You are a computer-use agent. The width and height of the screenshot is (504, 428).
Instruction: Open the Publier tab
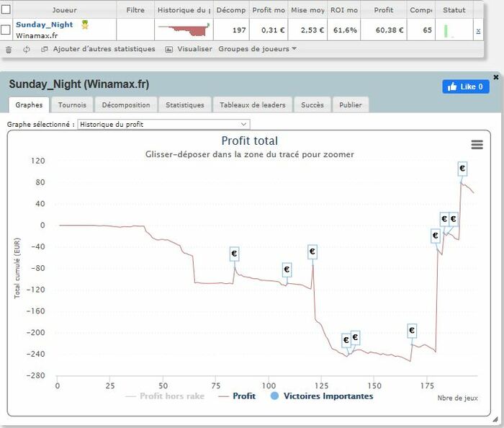(351, 104)
